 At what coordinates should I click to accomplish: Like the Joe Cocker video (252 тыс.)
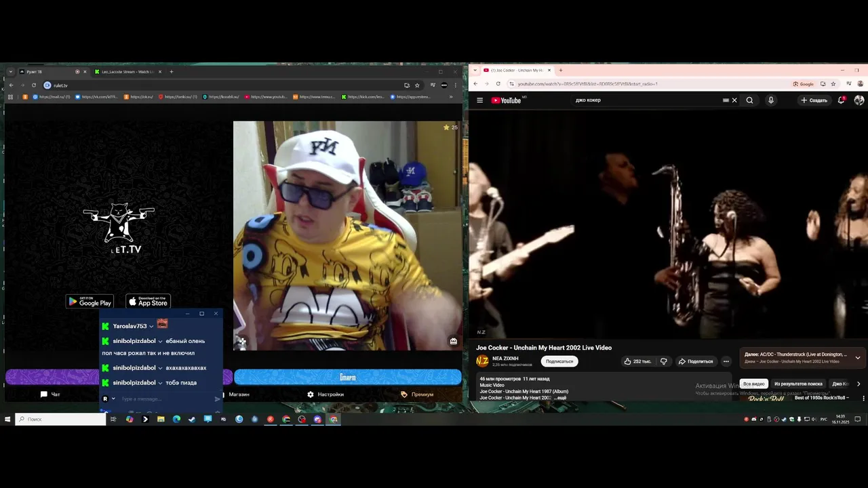637,361
